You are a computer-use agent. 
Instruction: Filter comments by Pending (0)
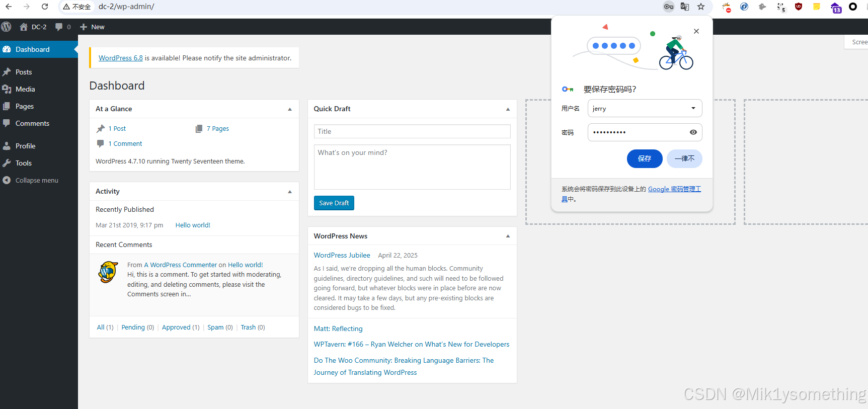point(138,328)
